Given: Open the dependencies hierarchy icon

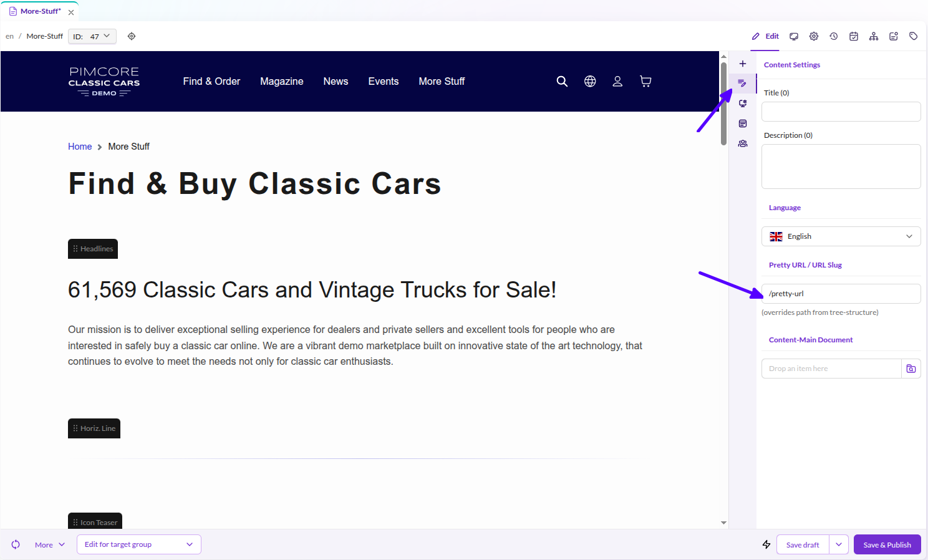Looking at the screenshot, I should tap(874, 36).
